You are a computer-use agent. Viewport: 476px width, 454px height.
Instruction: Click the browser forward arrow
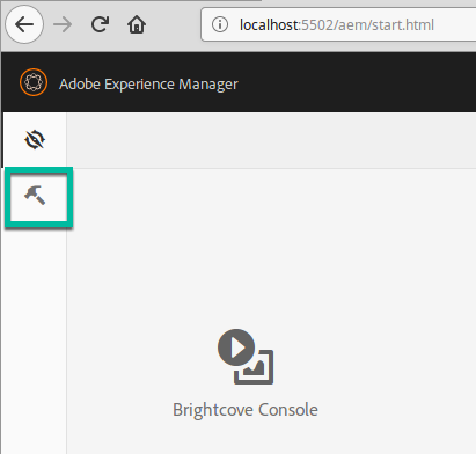coord(62,24)
